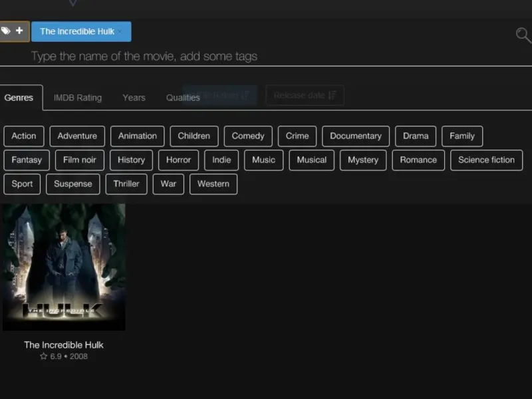Toggle the Children genre filter
The height and width of the screenshot is (399, 532).
(194, 136)
